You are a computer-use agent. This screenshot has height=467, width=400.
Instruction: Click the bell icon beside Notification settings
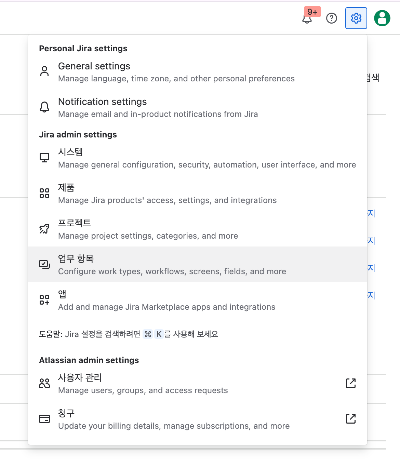pos(44,107)
